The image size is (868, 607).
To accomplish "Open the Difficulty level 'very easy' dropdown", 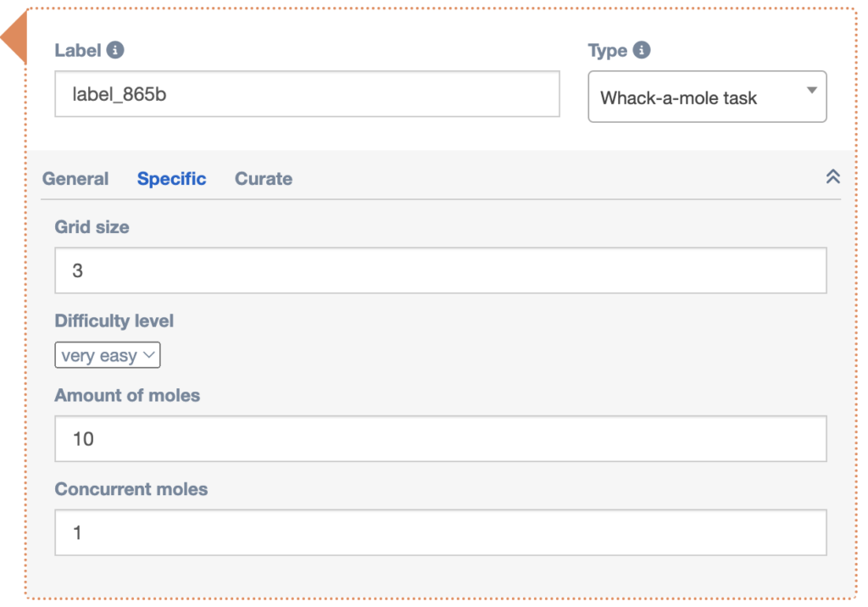I will [x=108, y=356].
